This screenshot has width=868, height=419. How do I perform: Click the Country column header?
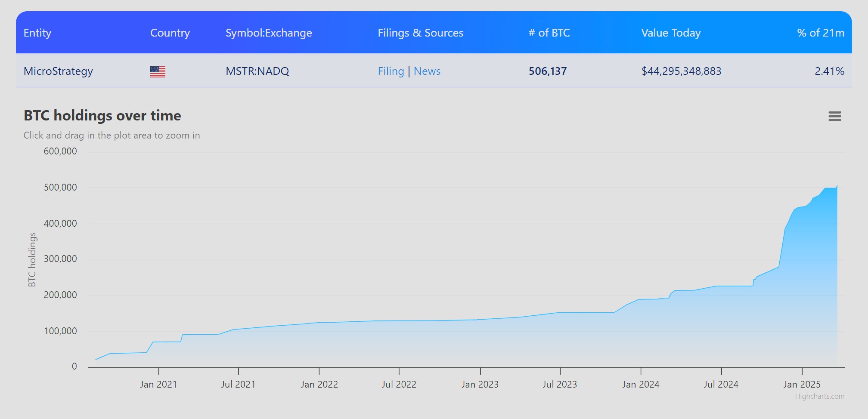coord(170,33)
